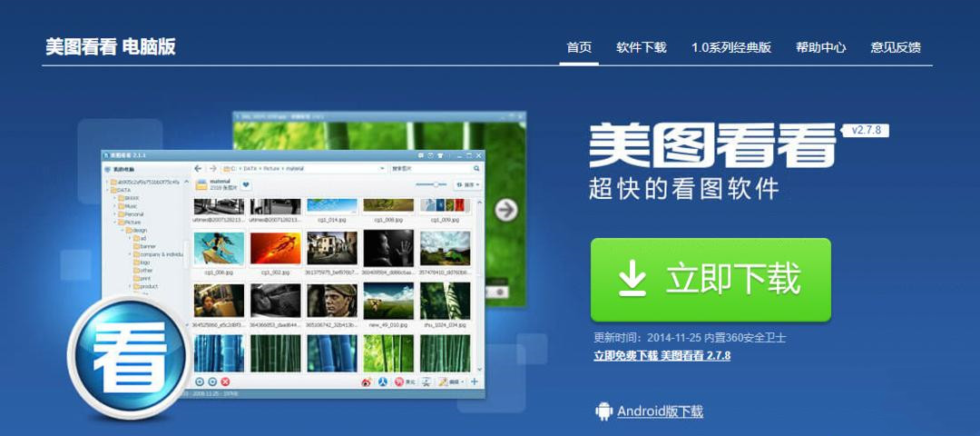
Task: Collapse the Picture folder arrow
Action: (115, 222)
